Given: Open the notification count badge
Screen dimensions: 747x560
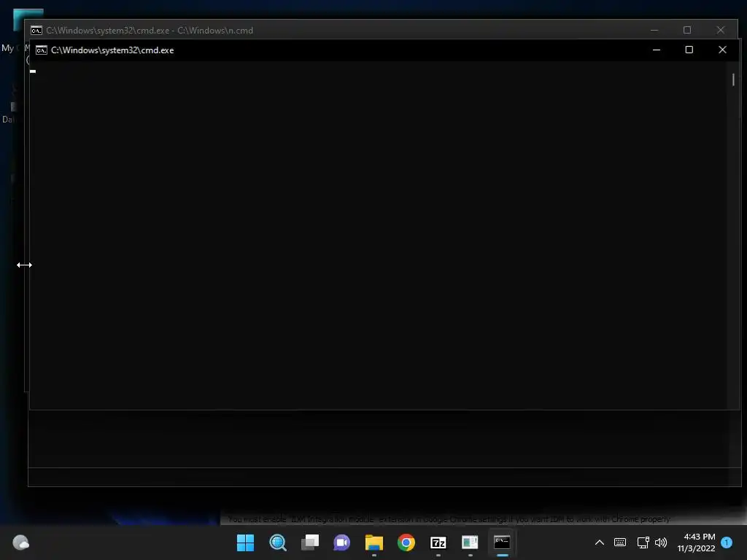Looking at the screenshot, I should point(727,542).
